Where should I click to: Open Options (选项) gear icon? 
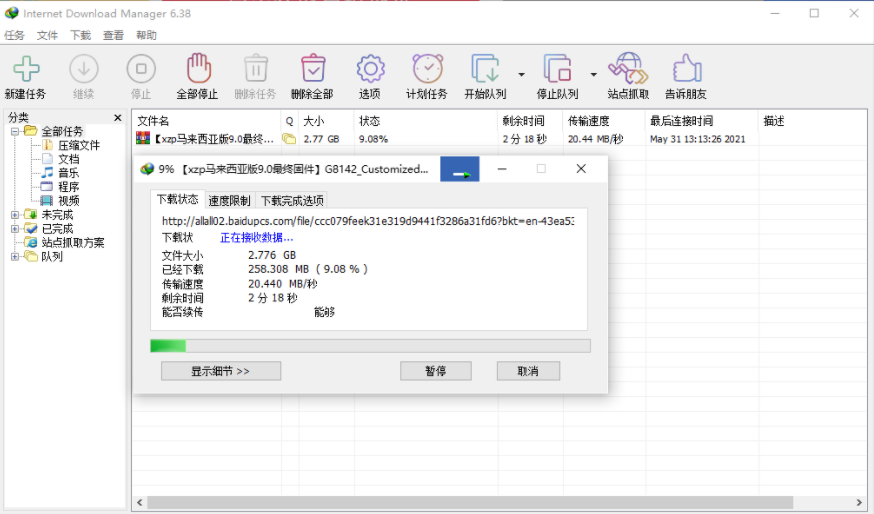click(370, 69)
